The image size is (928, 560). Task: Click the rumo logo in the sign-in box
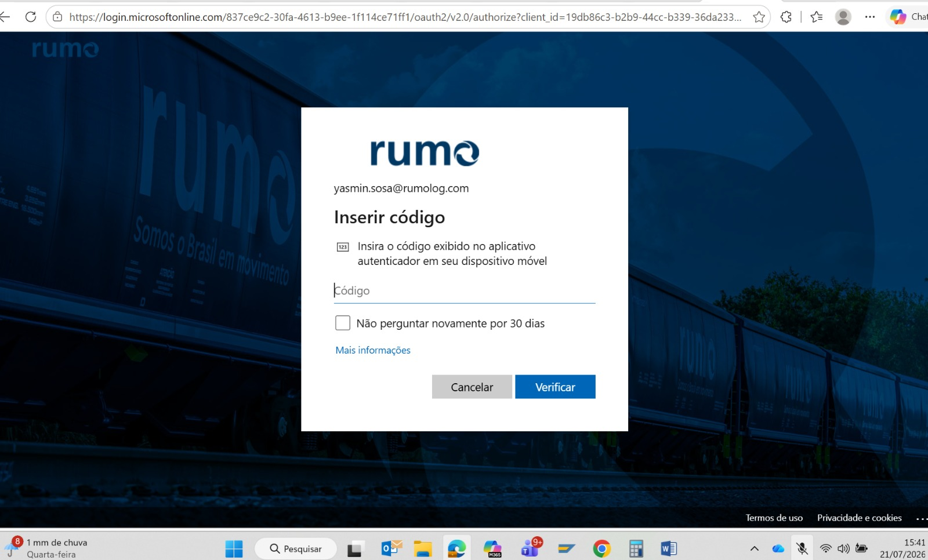[x=425, y=153]
